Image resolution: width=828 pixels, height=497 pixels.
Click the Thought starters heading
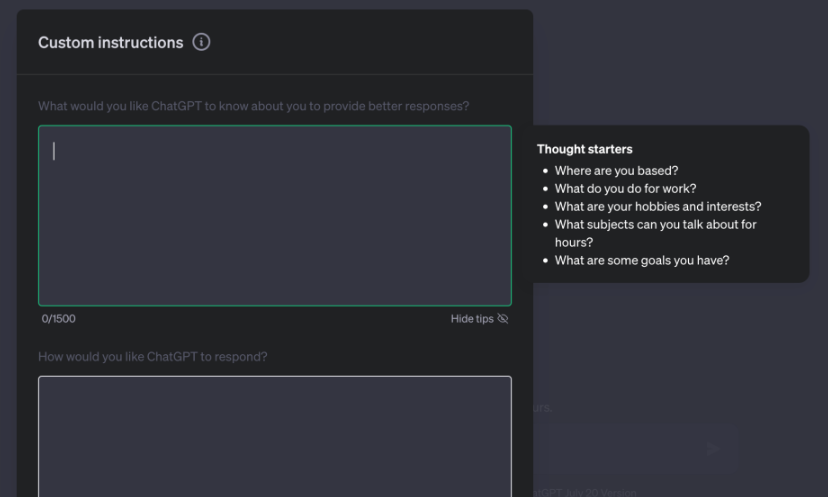[x=585, y=149]
